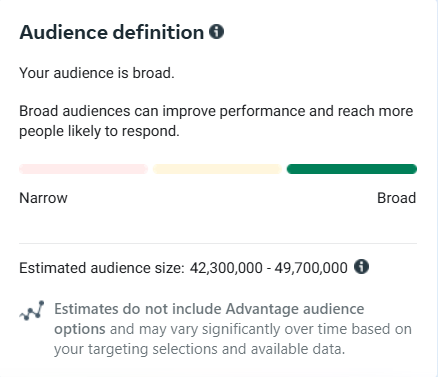
Task: Click the 'Your audience is broad.' text
Action: coord(97,73)
